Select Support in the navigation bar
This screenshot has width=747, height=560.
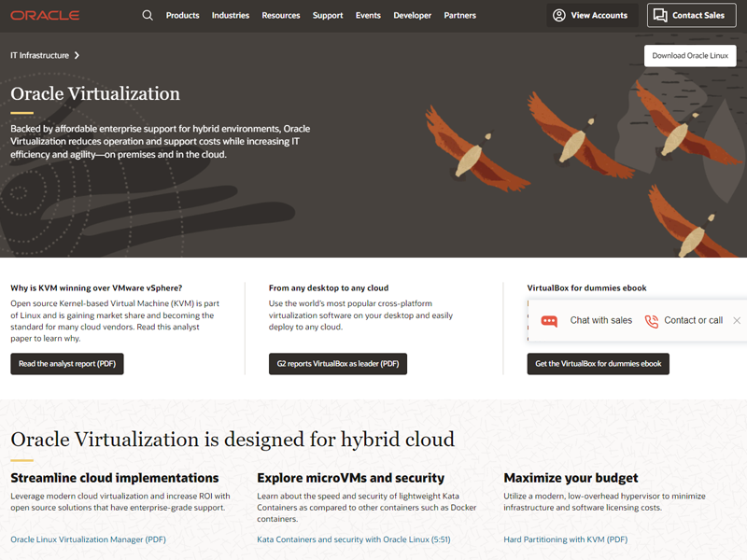click(328, 16)
